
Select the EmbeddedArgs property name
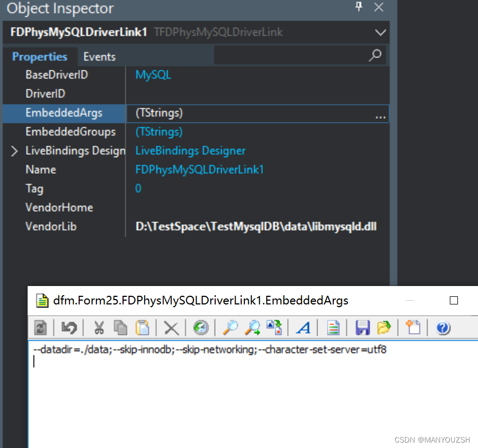(64, 113)
